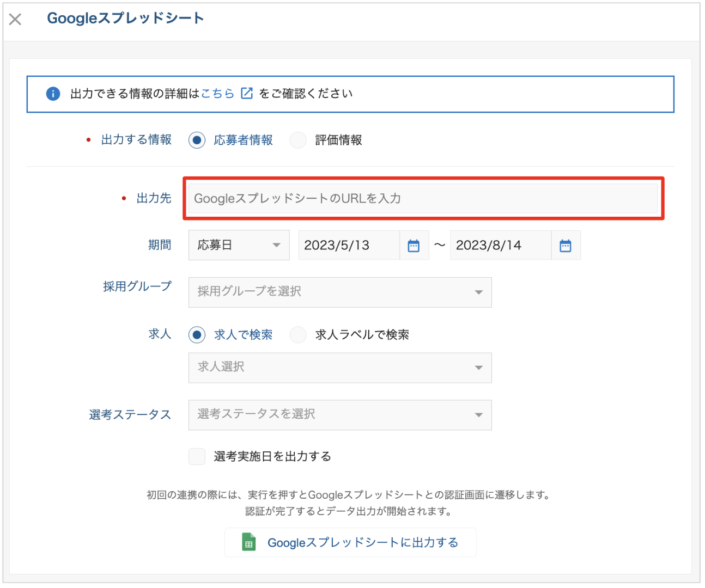
Task: Open the calendar picker for the end date
Action: (x=566, y=246)
